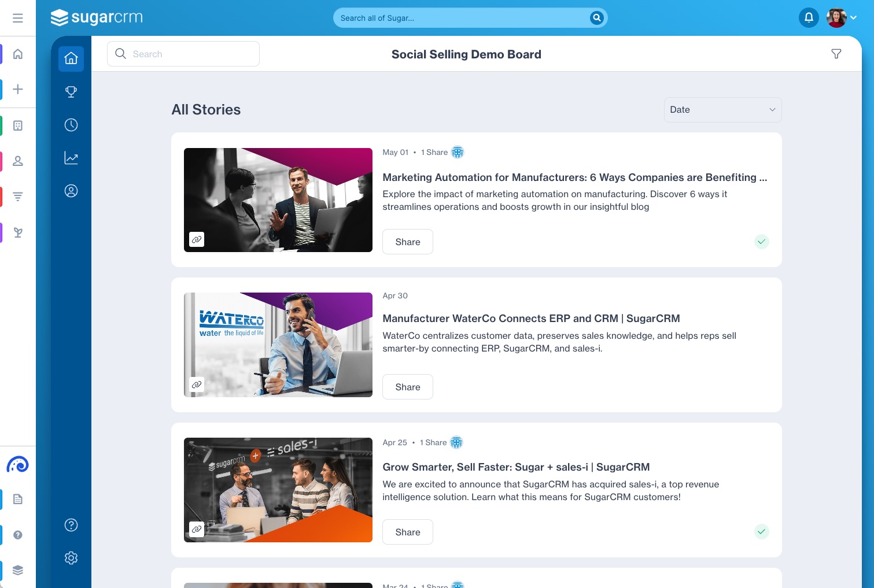Click the help question mark in blue sidebar
Screen dimensions: 874x588
(x=71, y=525)
